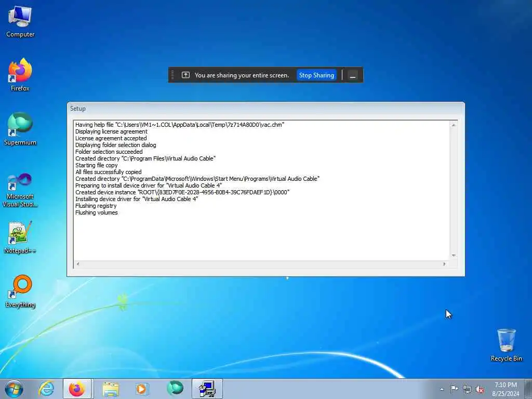Launch Internet Explorer from the taskbar
Screen dimensions: 532x399
(x=46, y=389)
